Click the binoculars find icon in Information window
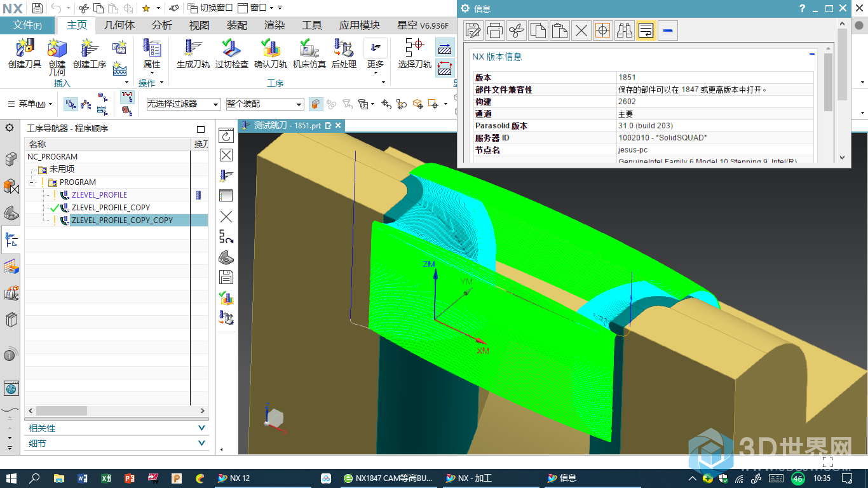The width and height of the screenshot is (868, 488). [625, 30]
